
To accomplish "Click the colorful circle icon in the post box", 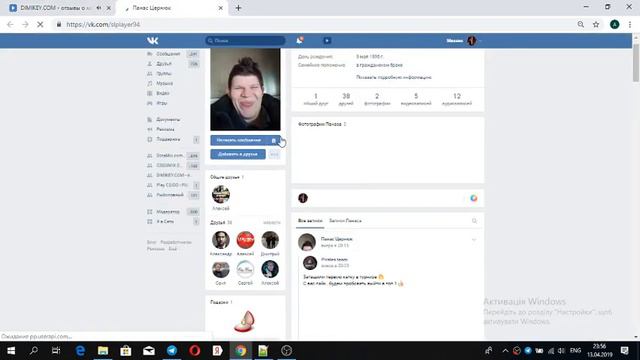I will point(473,198).
